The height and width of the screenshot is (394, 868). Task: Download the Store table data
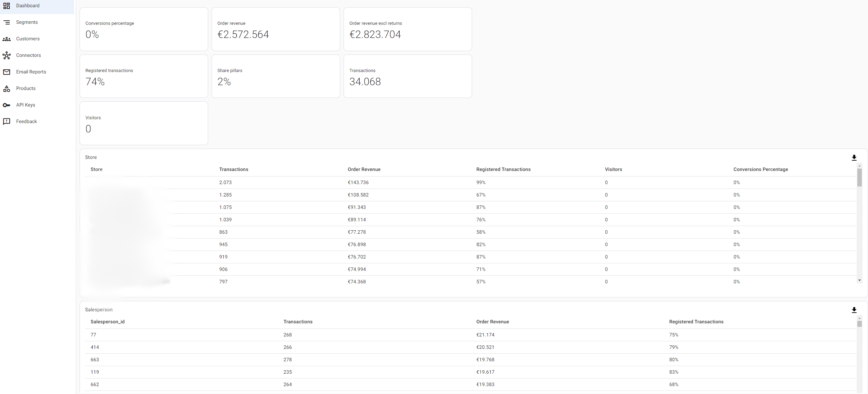point(854,158)
